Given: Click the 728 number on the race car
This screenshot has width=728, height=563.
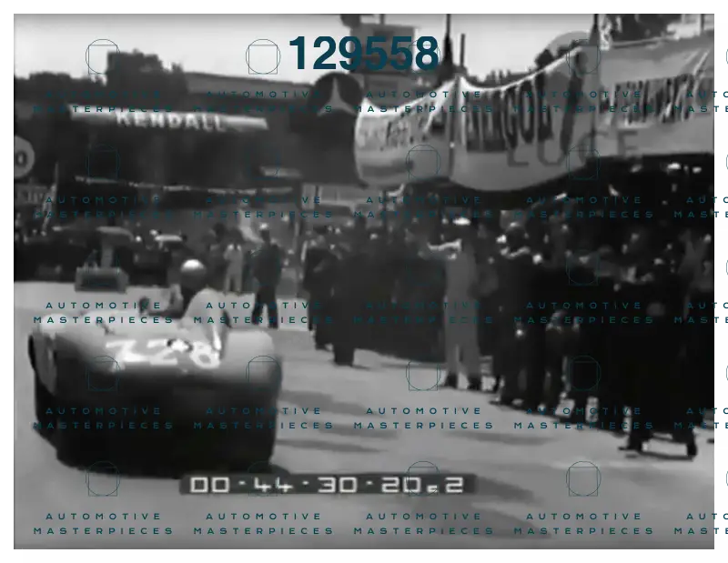Looking at the screenshot, I should click(x=162, y=354).
